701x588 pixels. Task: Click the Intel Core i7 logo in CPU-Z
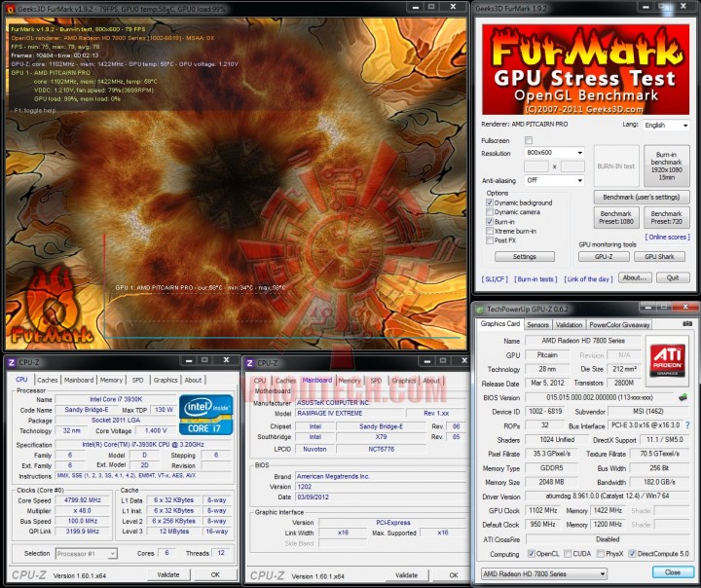pos(206,415)
